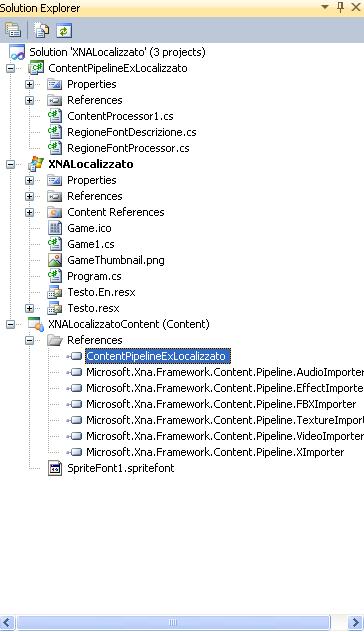Click the horizontal scrollbar right arrow
Screen dimensions: 364x632
(356, 623)
